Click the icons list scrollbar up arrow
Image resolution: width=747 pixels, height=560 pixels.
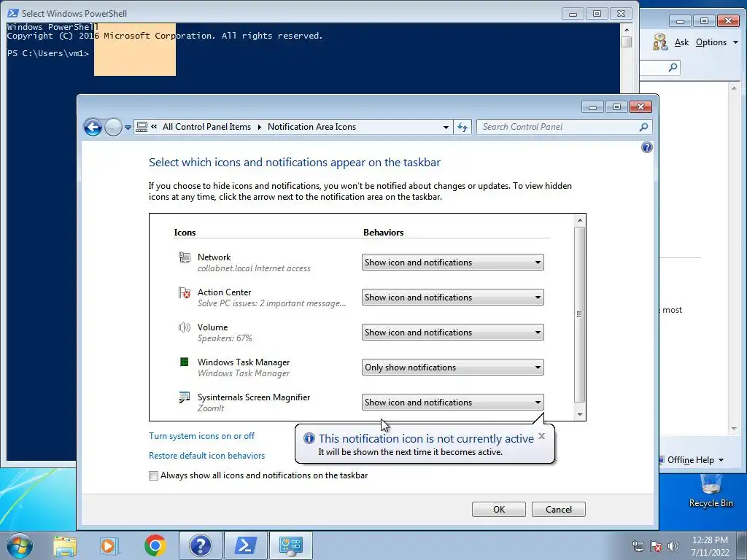(580, 220)
